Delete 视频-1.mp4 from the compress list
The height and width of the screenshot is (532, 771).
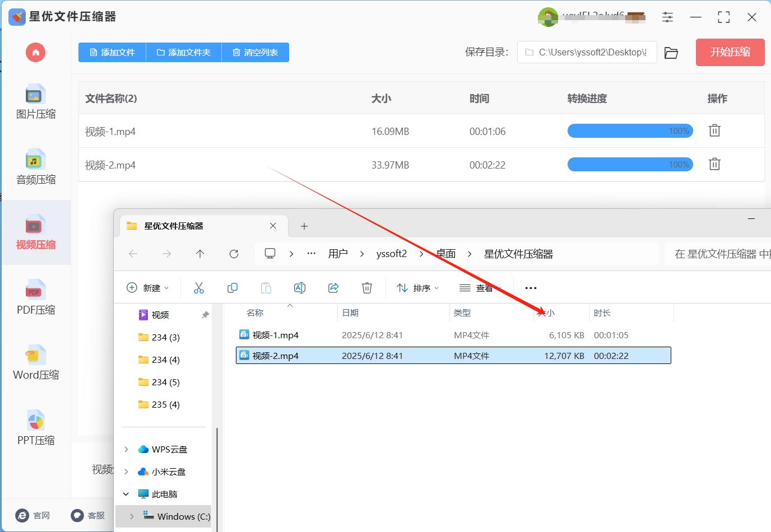(714, 130)
